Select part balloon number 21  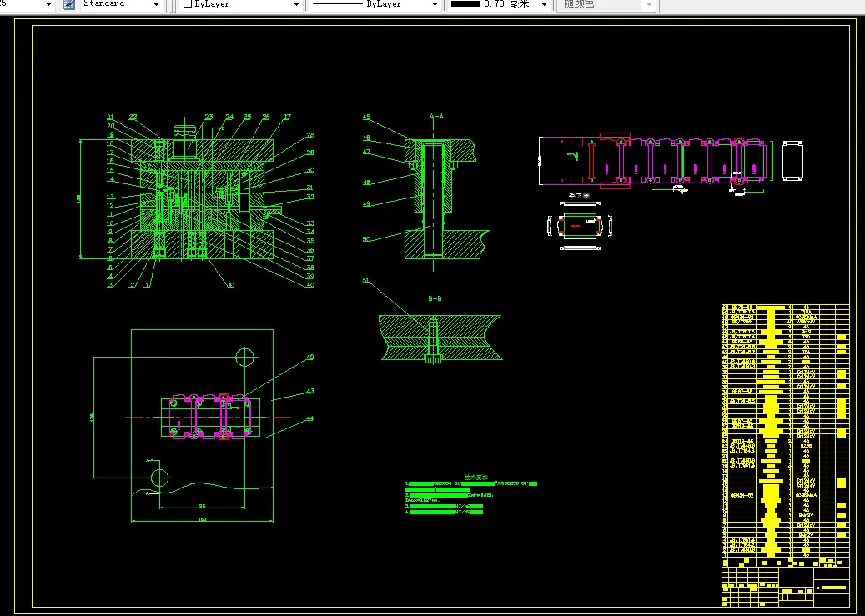tap(110, 117)
